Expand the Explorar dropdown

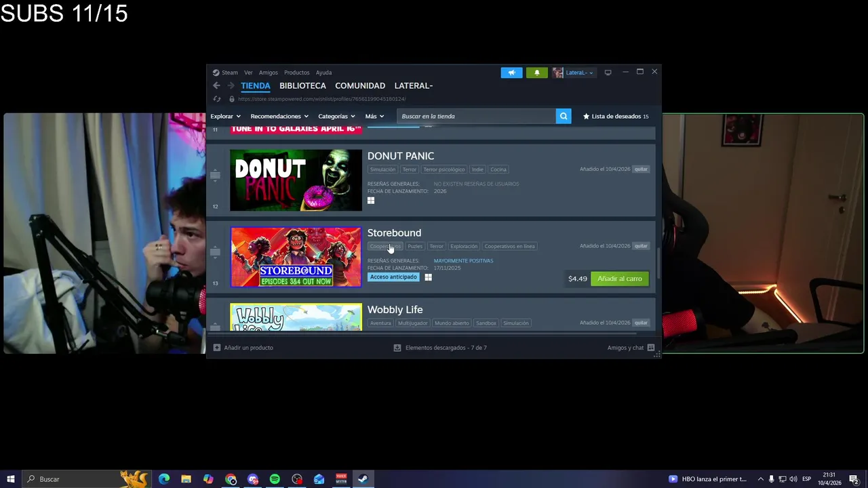(x=225, y=116)
